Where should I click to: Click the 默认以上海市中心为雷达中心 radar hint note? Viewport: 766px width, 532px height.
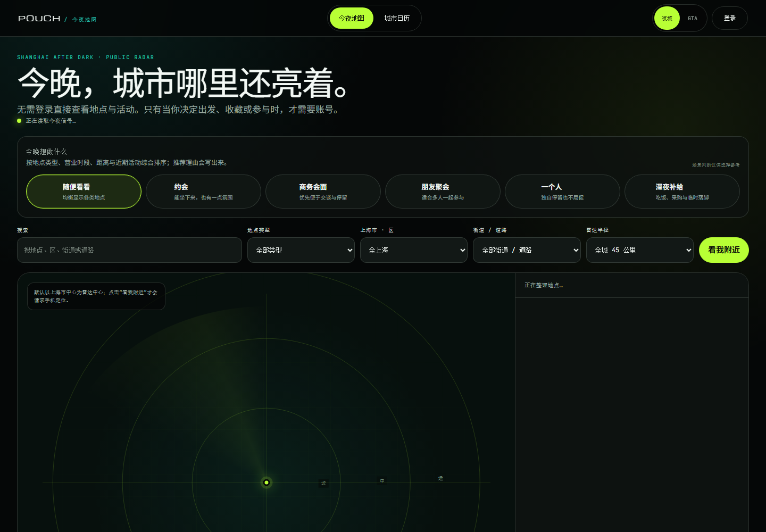96,296
